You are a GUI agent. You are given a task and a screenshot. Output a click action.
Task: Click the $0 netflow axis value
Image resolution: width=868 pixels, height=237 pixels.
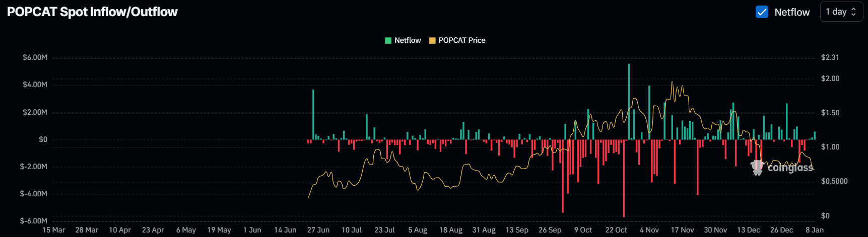point(43,139)
